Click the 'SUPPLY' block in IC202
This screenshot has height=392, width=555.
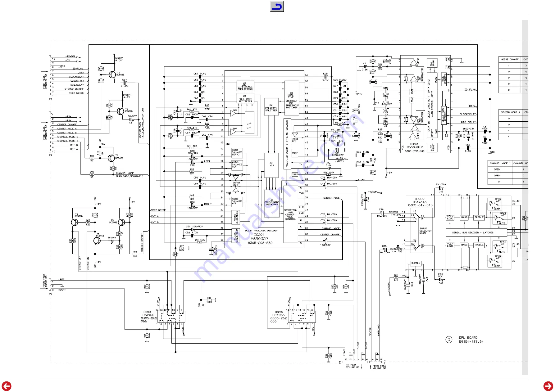pyautogui.click(x=416, y=263)
